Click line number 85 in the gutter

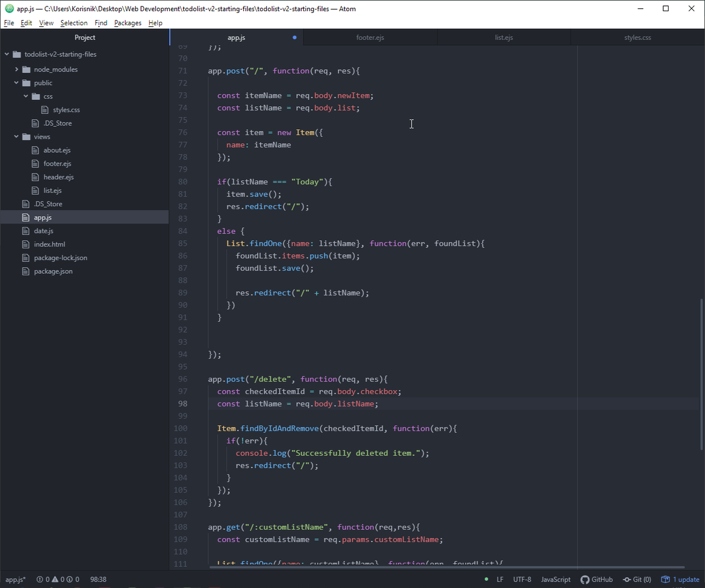point(182,243)
